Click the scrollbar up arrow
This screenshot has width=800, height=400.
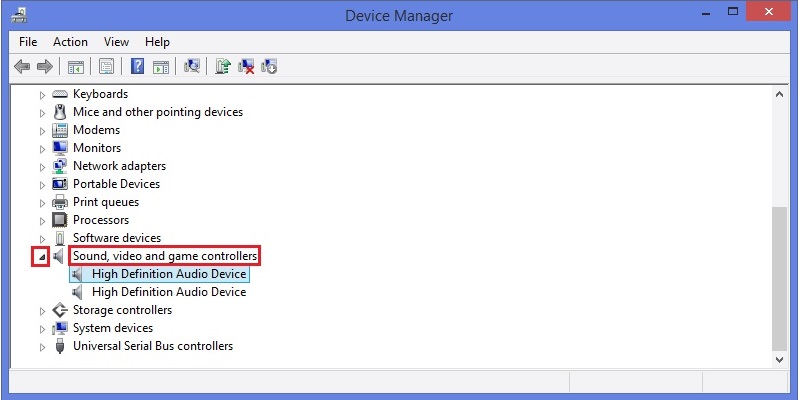tap(780, 94)
